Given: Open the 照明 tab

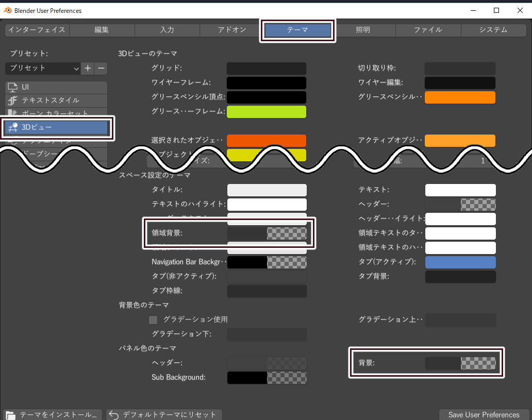Looking at the screenshot, I should pyautogui.click(x=363, y=30).
